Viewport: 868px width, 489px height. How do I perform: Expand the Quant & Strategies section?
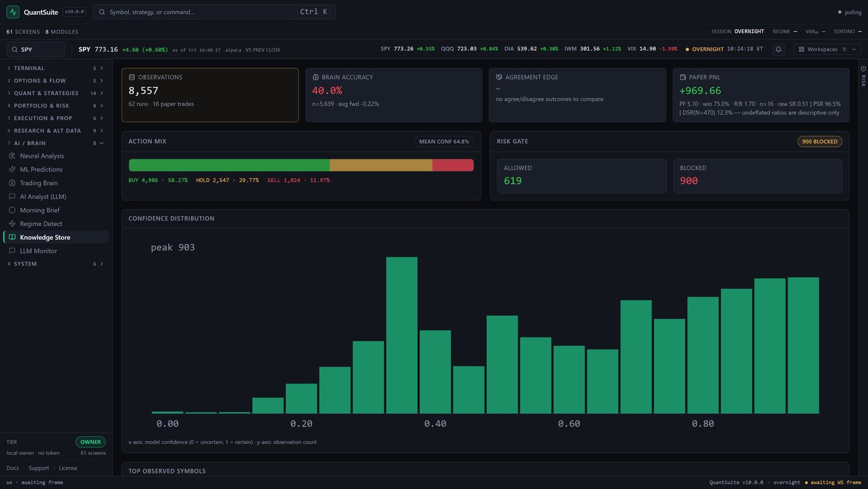pyautogui.click(x=56, y=93)
